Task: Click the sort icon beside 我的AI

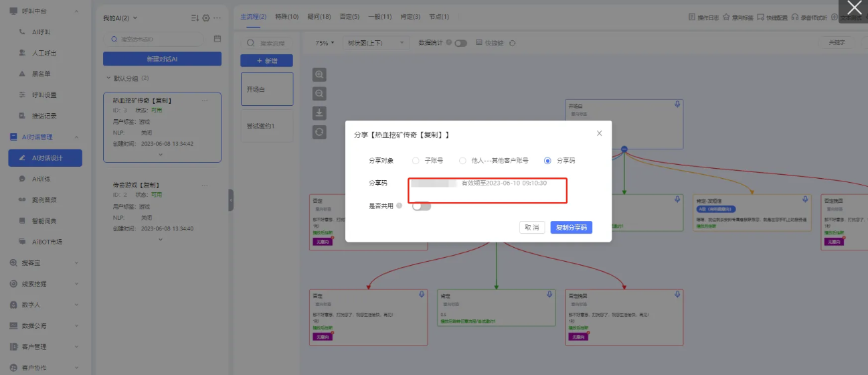Action: [x=195, y=18]
